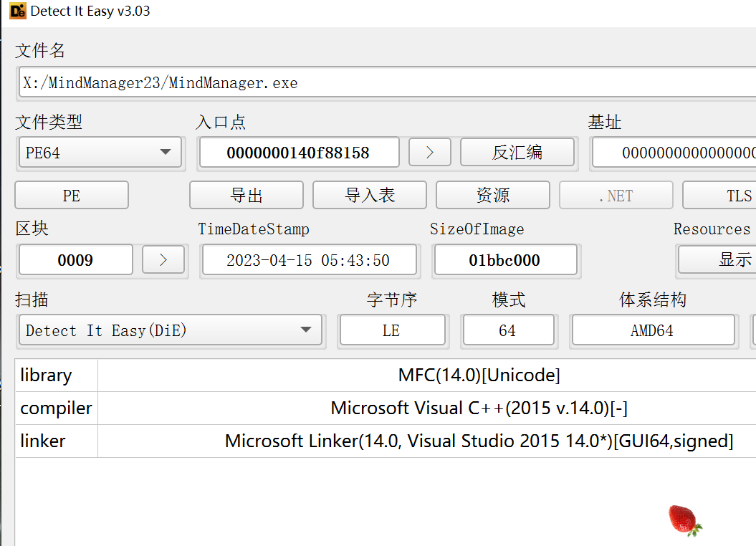The width and height of the screenshot is (756, 546).
Task: Click the Detect It Easy title bar icon
Action: [x=18, y=11]
